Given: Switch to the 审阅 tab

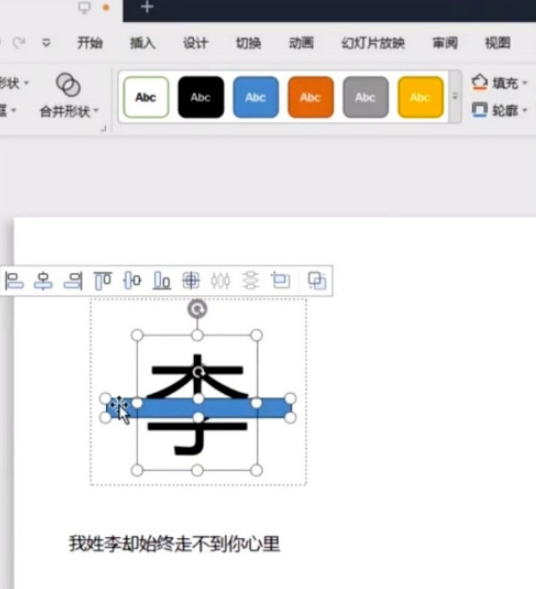Looking at the screenshot, I should coord(445,43).
